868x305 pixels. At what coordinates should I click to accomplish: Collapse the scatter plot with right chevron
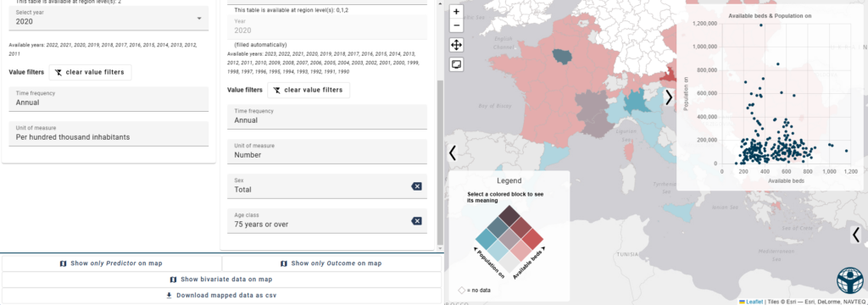(x=669, y=97)
